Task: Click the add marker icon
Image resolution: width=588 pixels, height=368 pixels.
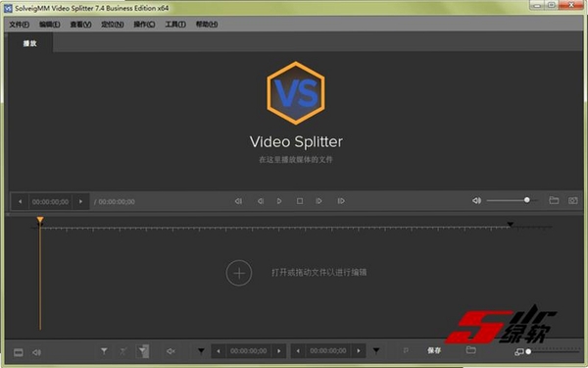Action: pyautogui.click(x=104, y=351)
